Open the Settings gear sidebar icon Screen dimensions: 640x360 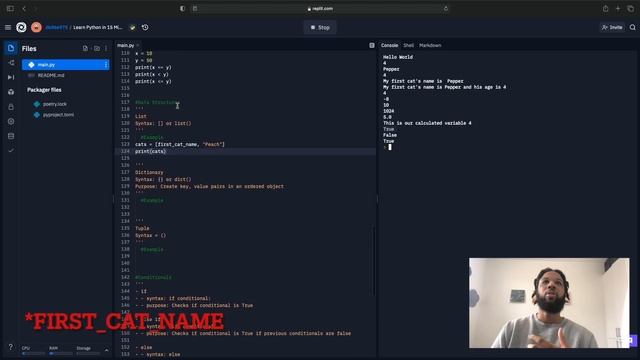point(11,121)
